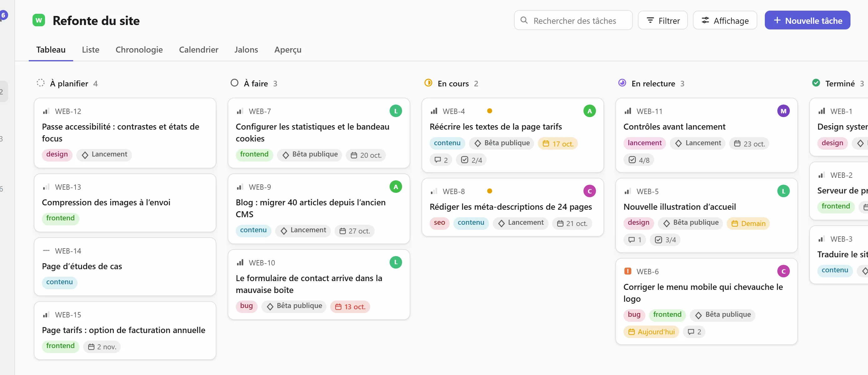Screen dimensions: 868x375
Task: Click assignee avatar L on WEB-7 card
Action: 396,111
